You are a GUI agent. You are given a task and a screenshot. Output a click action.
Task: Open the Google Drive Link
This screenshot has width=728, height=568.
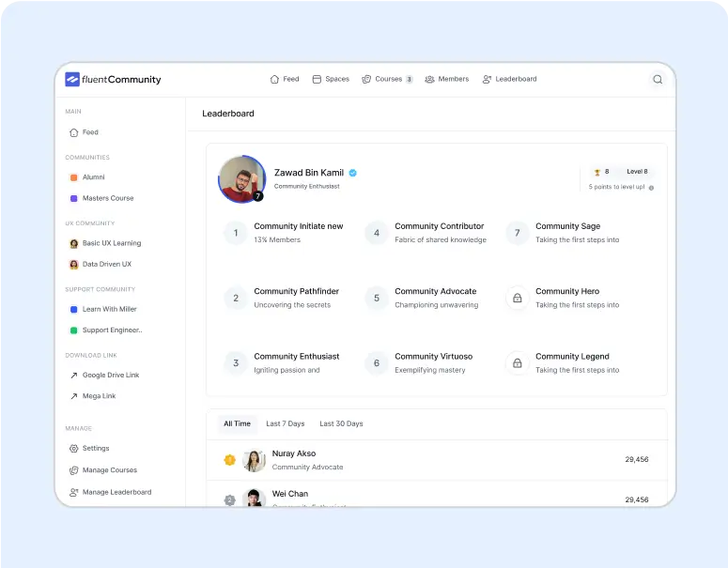click(110, 376)
